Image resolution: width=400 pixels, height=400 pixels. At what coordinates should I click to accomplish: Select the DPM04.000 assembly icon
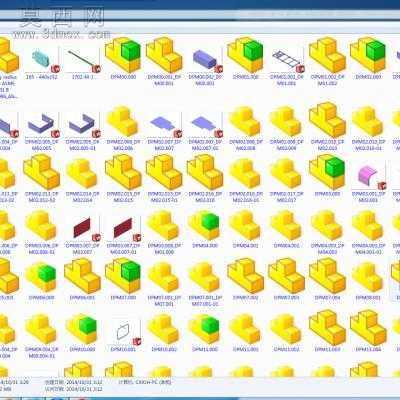tap(205, 225)
